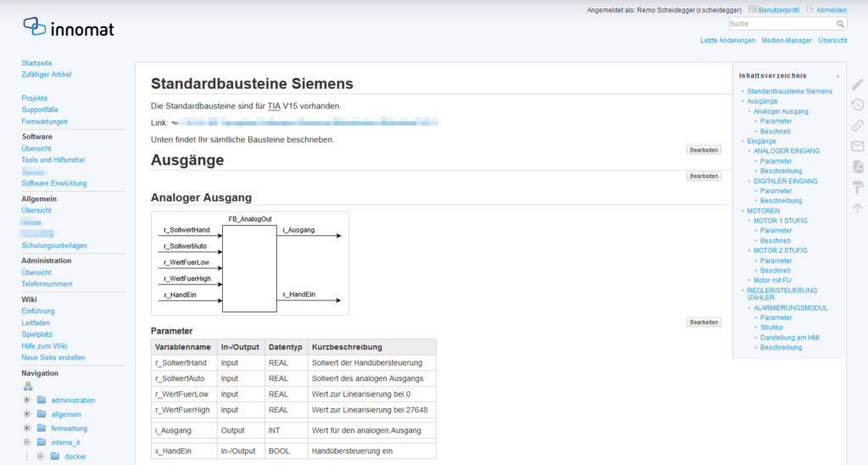Open Telefonnummern

click(x=47, y=283)
